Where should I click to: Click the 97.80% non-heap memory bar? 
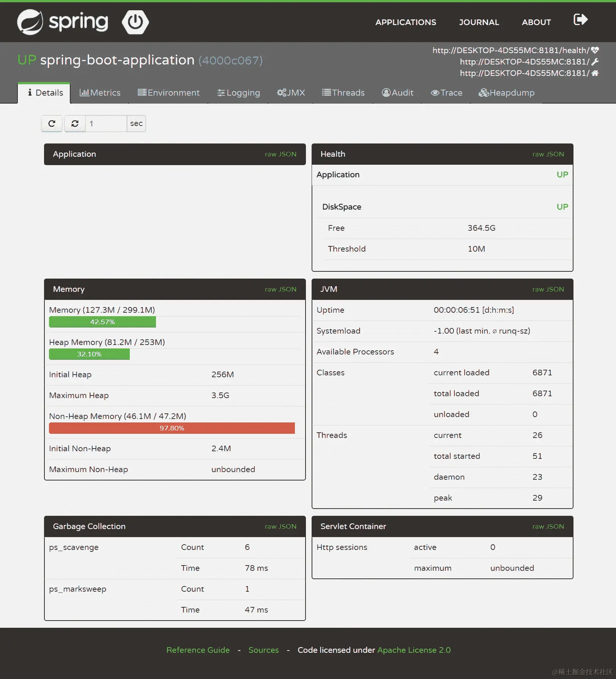(x=172, y=428)
